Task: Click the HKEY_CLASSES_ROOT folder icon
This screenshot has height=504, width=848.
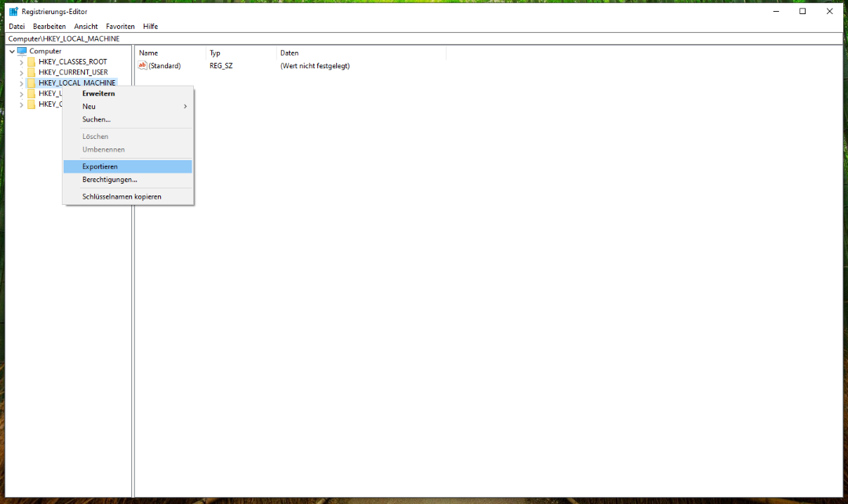Action: pyautogui.click(x=31, y=61)
